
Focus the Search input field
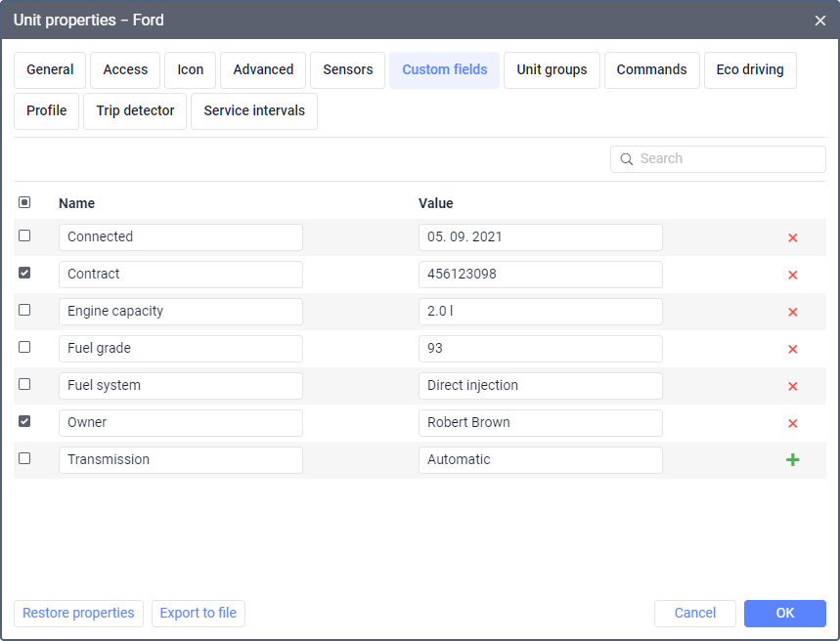pos(729,159)
